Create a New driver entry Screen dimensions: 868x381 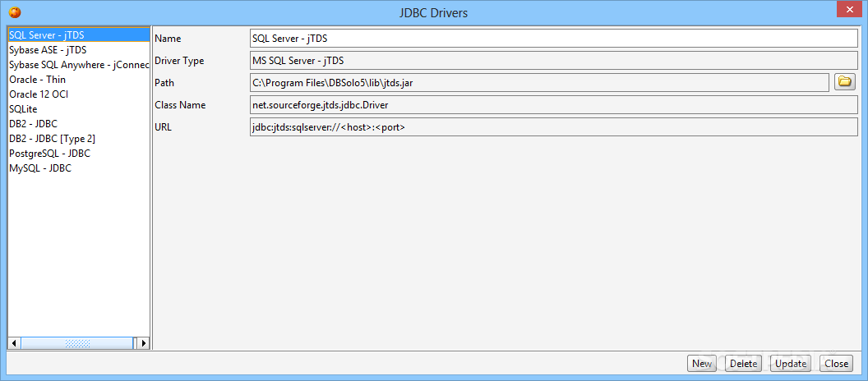702,363
